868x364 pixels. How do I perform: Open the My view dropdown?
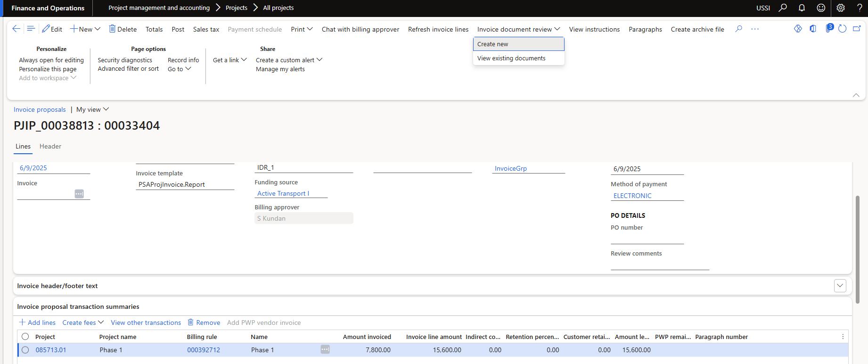click(92, 109)
